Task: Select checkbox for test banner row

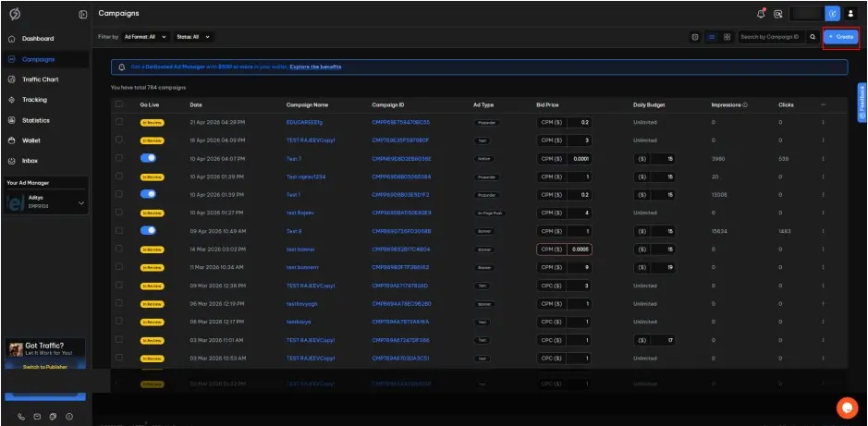Action: (x=119, y=249)
